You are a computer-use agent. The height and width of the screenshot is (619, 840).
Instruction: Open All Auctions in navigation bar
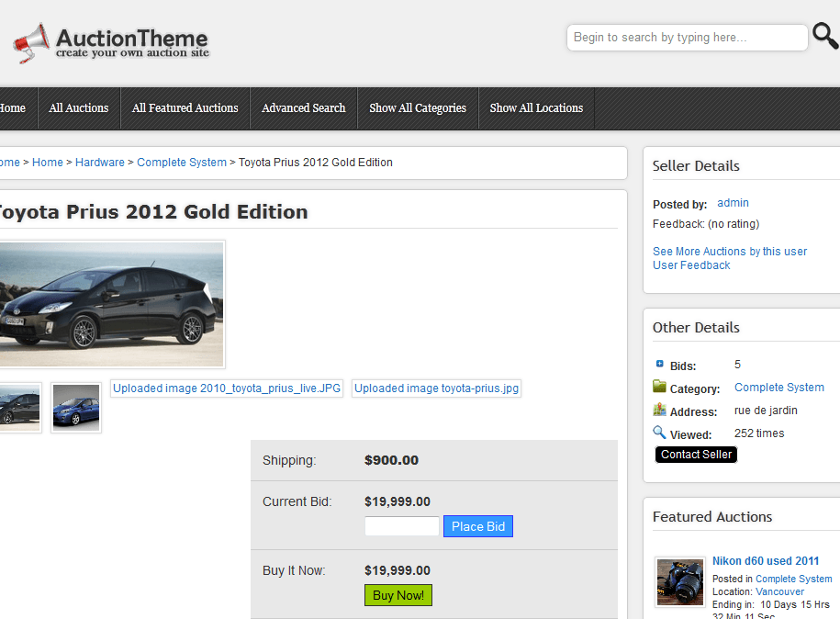(x=79, y=108)
